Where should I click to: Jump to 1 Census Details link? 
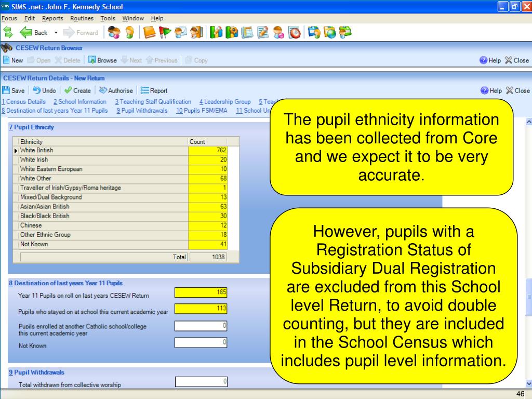23,102
